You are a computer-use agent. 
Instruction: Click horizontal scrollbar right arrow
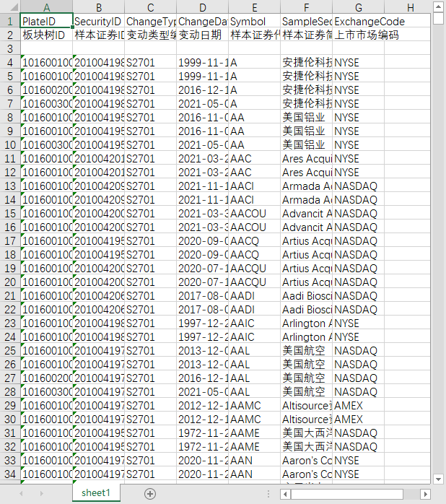(x=426, y=494)
